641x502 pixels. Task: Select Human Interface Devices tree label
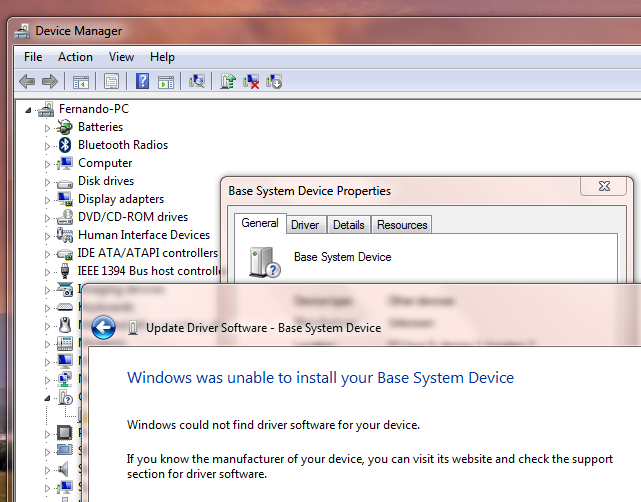pyautogui.click(x=144, y=235)
